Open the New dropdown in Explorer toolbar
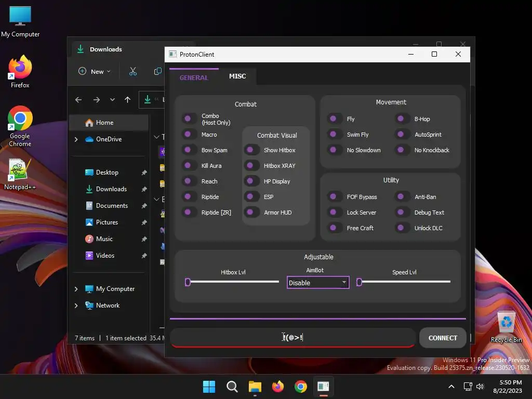 (95, 71)
